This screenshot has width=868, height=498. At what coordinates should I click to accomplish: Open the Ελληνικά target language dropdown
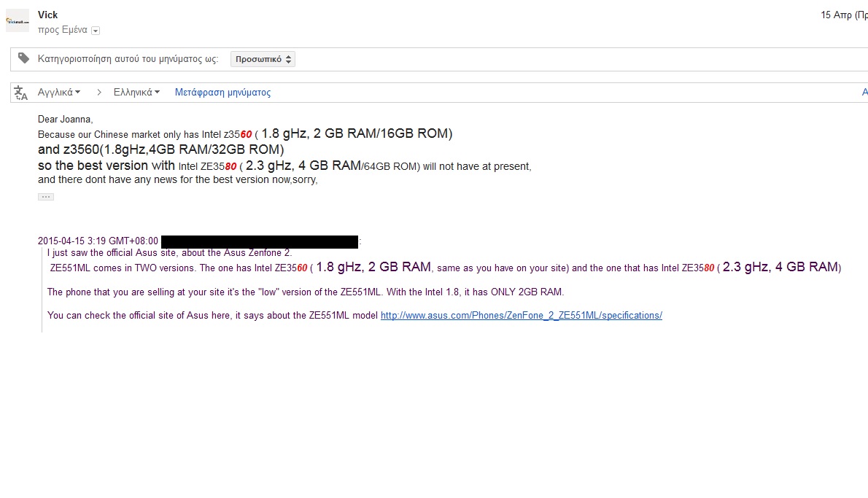(136, 93)
